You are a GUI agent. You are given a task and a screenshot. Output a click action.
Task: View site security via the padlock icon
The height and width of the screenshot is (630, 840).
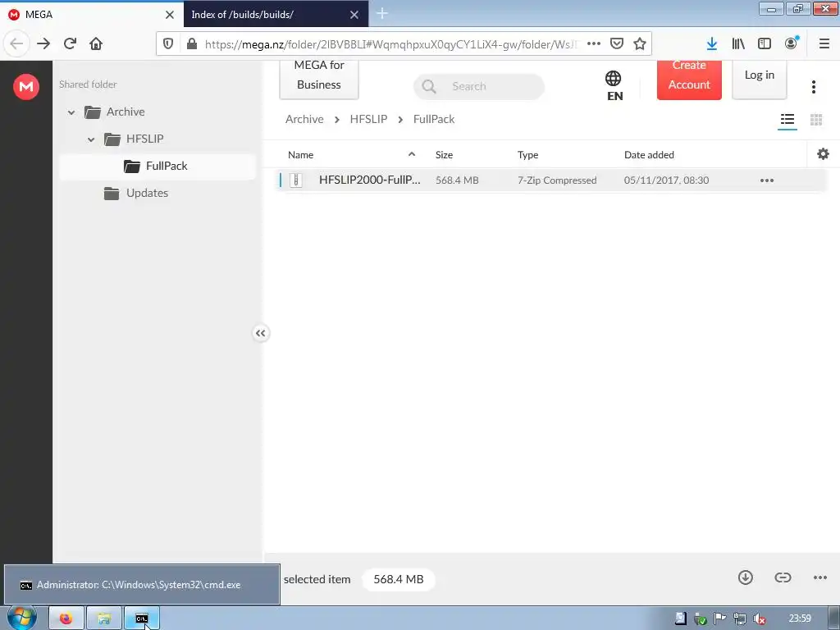point(192,44)
